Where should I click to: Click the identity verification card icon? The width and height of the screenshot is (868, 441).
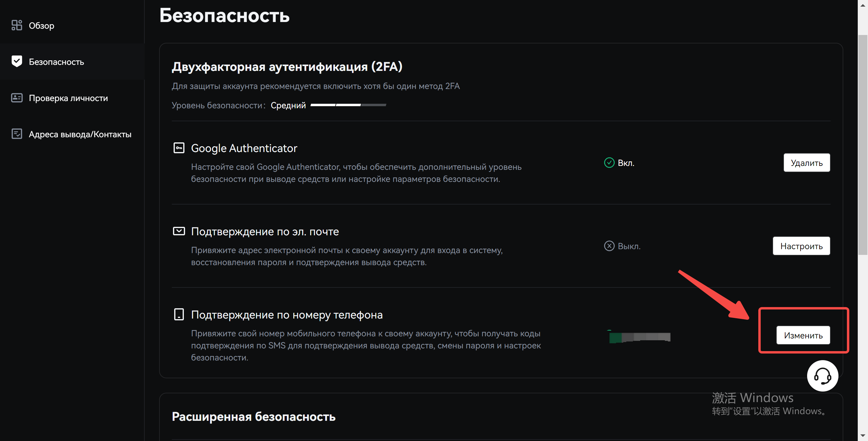click(17, 98)
